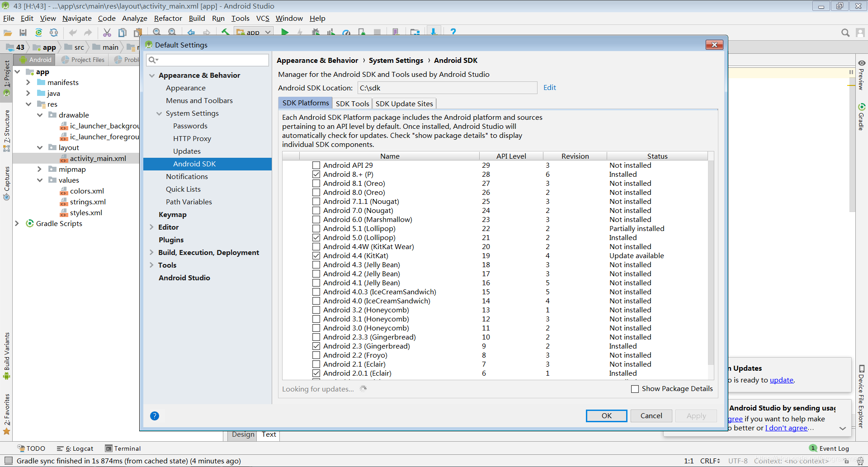The image size is (868, 467).
Task: Expand the mipmap folder
Action: (39, 169)
